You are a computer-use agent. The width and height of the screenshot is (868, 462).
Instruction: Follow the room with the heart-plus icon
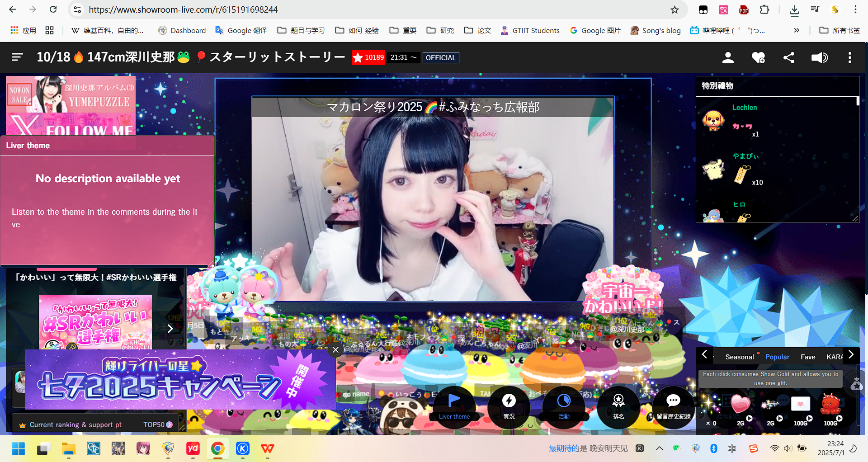pyautogui.click(x=758, y=57)
